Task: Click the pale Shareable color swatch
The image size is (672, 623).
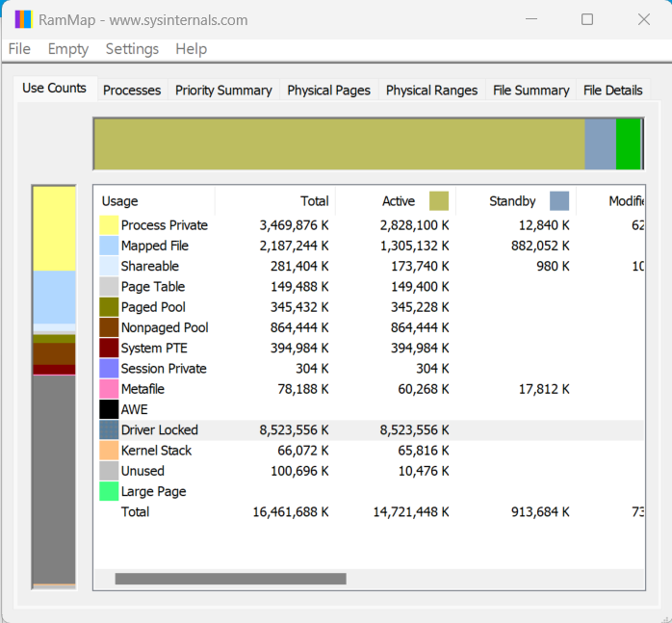Action: pos(109,266)
